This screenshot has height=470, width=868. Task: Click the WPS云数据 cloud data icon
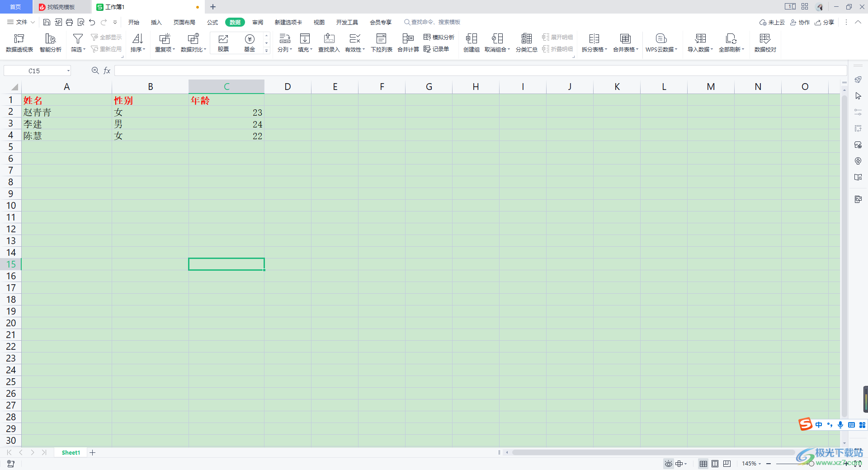pyautogui.click(x=661, y=39)
